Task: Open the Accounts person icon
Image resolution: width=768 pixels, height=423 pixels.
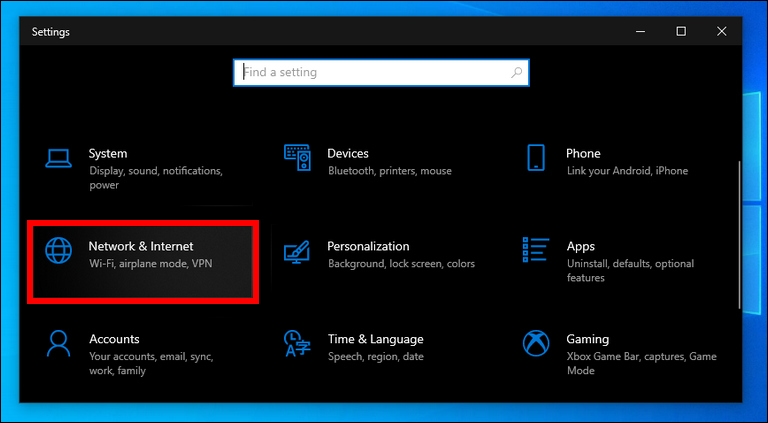Action: click(58, 344)
